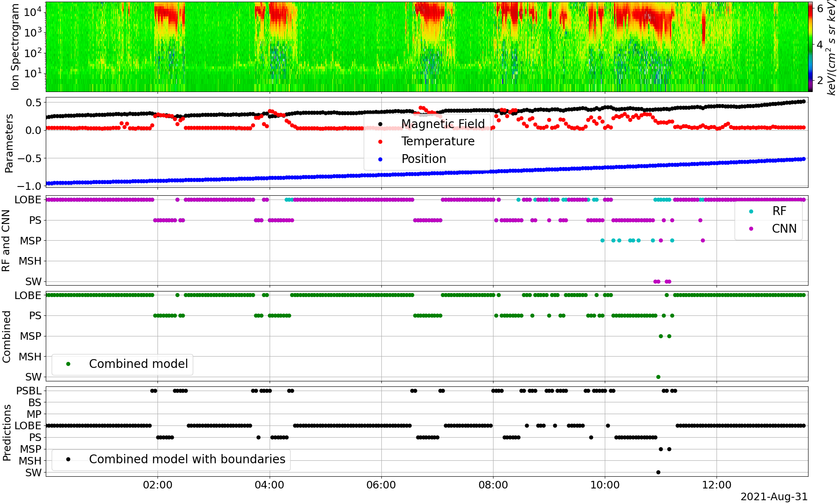Click the LOBE label in RF and CNN panel

point(28,200)
